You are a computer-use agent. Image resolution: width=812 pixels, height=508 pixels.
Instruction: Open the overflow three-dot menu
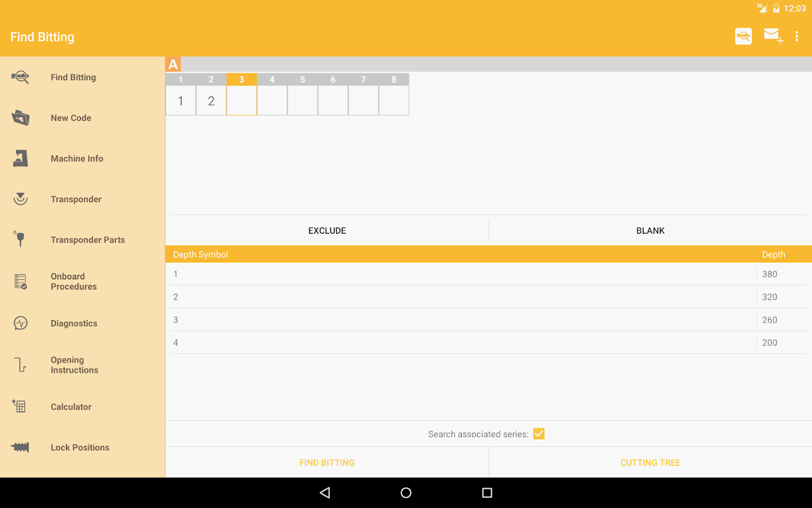click(x=797, y=36)
